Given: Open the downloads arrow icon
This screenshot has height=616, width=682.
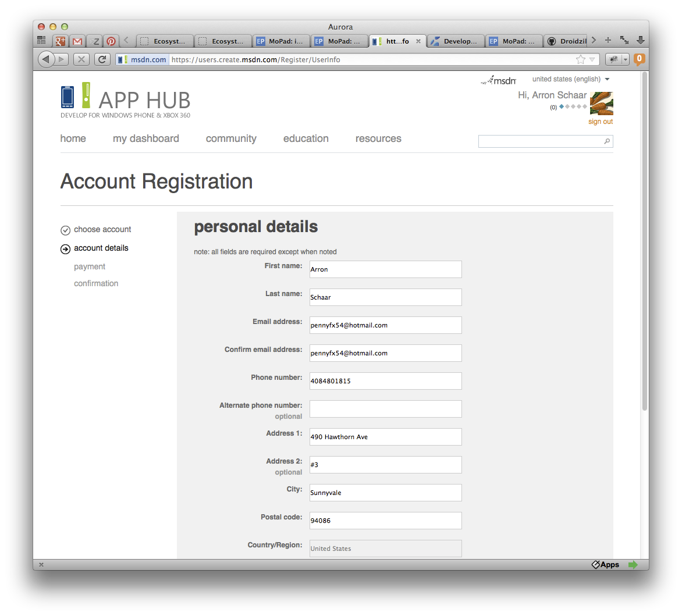Looking at the screenshot, I should (641, 41).
